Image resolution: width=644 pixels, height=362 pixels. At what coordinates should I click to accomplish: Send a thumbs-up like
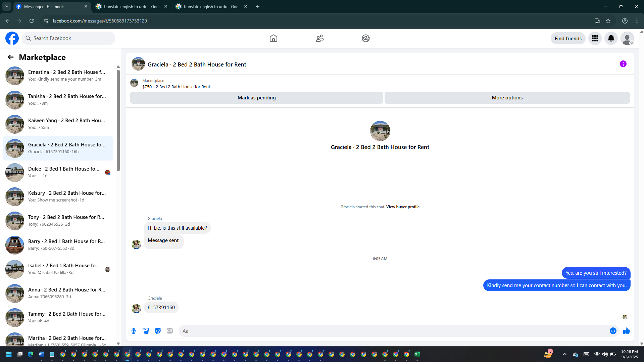click(627, 331)
